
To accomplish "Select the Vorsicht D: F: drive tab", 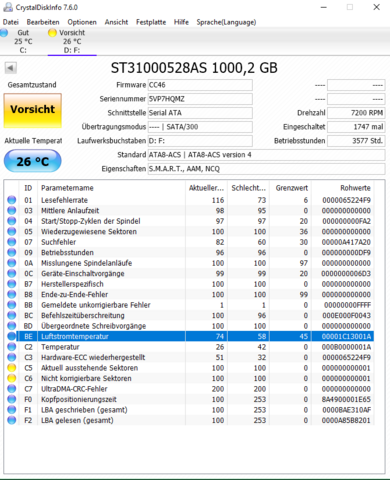I will click(72, 41).
